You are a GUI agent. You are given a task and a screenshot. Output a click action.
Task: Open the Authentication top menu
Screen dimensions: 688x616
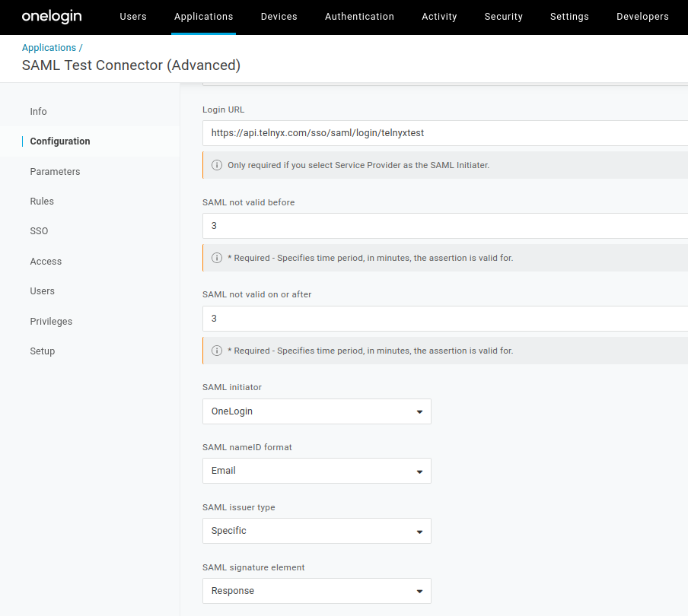click(x=359, y=17)
